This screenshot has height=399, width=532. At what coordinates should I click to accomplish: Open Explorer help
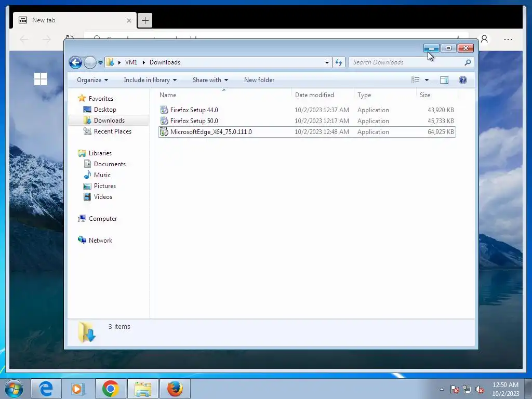coord(463,80)
